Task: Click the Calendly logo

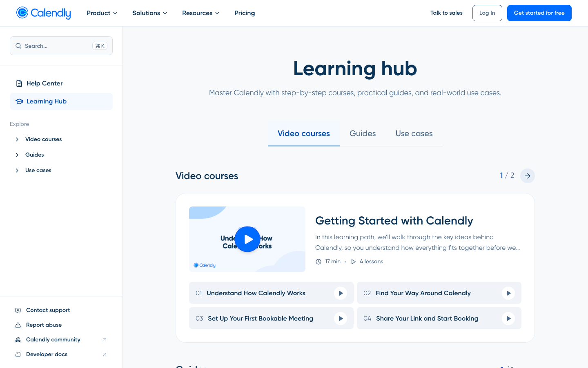Action: 43,13
